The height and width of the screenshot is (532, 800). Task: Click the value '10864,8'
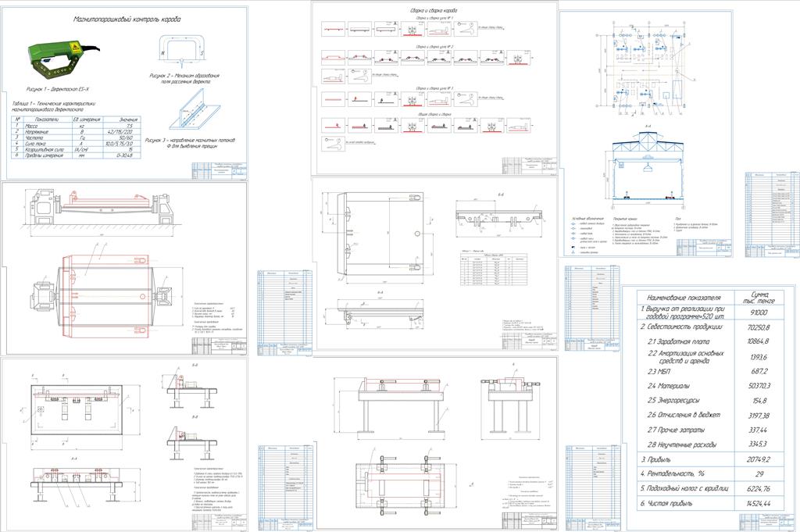coord(759,341)
